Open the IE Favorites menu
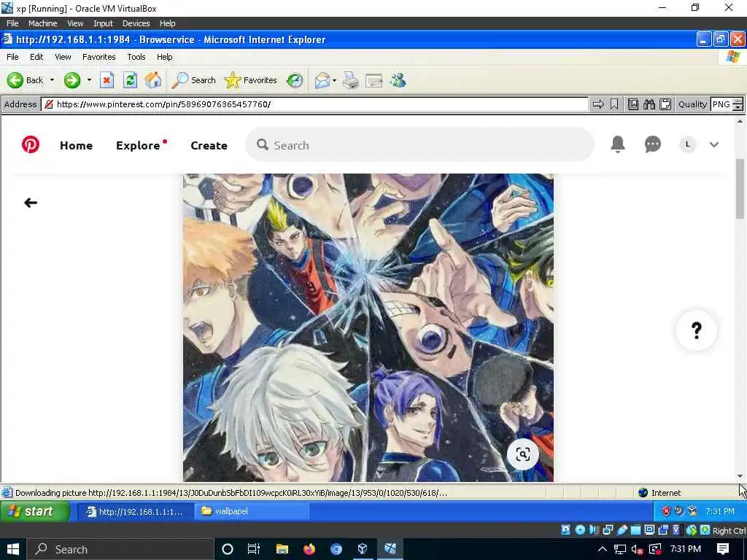This screenshot has width=747, height=560. point(98,57)
